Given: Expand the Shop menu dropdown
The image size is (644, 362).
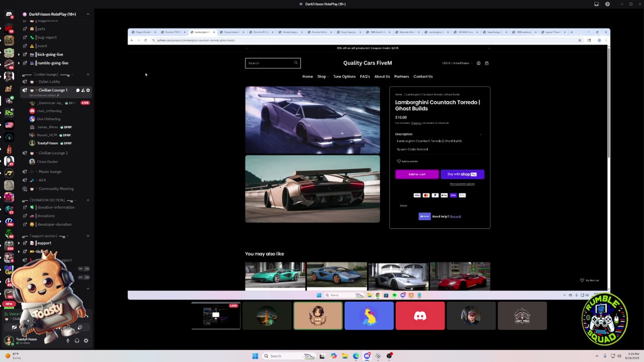Looking at the screenshot, I should pyautogui.click(x=323, y=76).
